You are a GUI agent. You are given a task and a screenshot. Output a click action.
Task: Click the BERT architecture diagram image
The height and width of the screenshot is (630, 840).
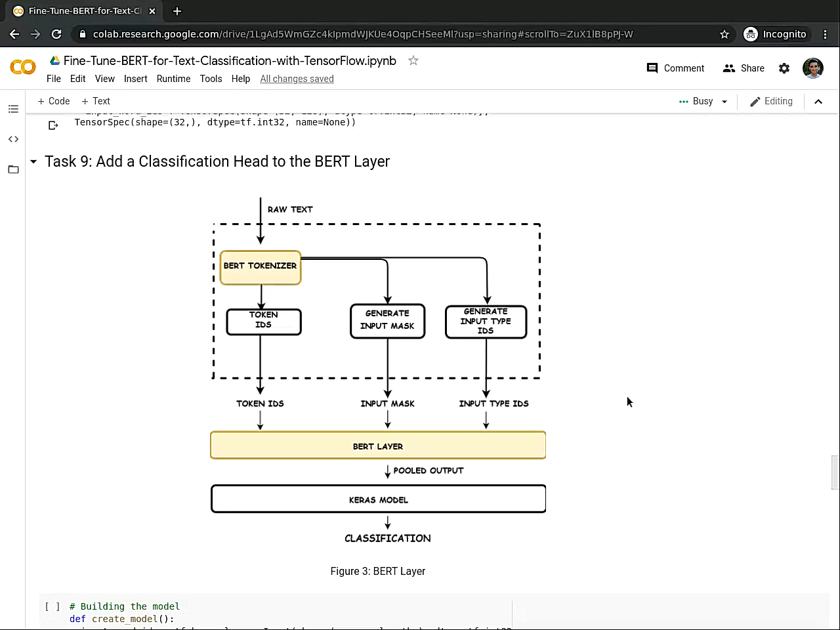(378, 371)
